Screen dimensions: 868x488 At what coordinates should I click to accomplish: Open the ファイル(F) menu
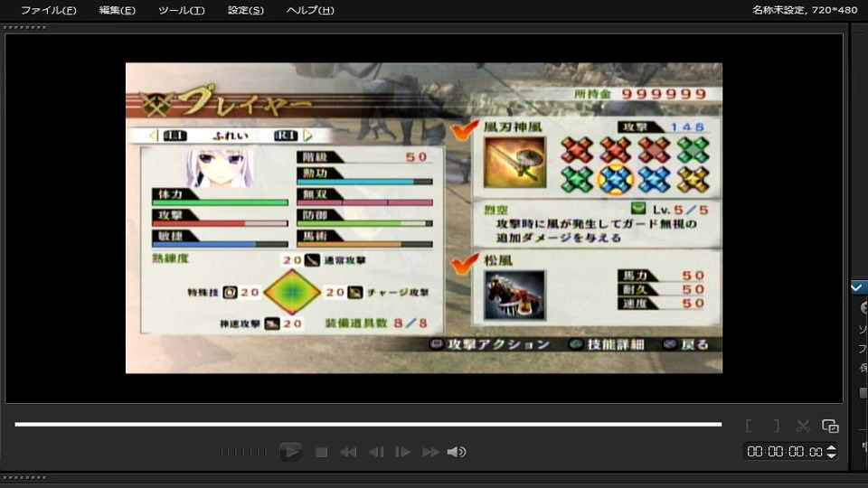point(48,10)
